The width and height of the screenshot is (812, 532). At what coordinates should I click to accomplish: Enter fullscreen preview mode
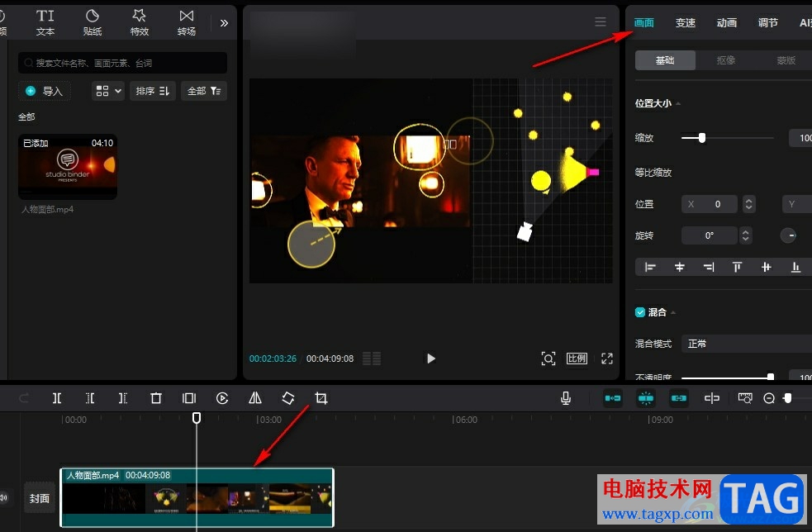[607, 359]
